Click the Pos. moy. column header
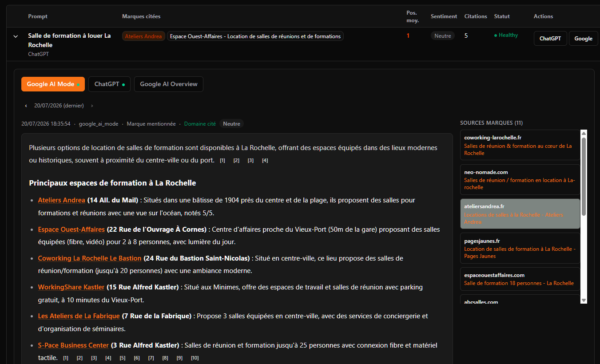The height and width of the screenshot is (364, 600). tap(413, 16)
